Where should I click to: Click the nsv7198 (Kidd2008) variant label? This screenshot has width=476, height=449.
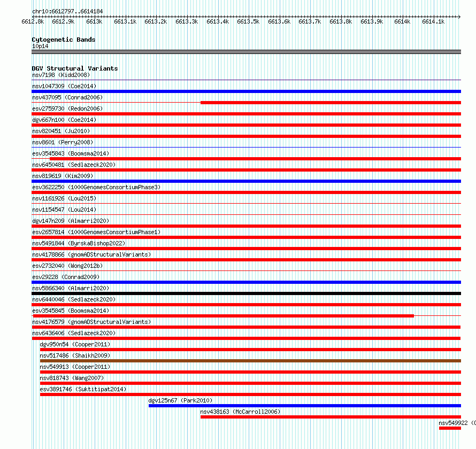coord(61,75)
